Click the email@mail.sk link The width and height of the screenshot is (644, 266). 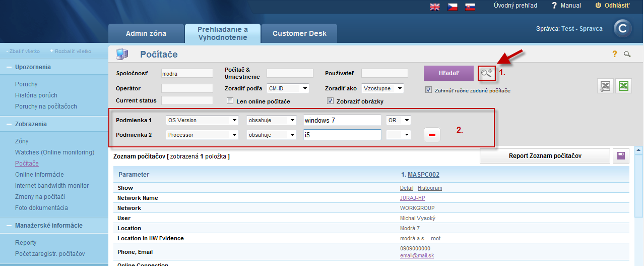pyautogui.click(x=417, y=256)
